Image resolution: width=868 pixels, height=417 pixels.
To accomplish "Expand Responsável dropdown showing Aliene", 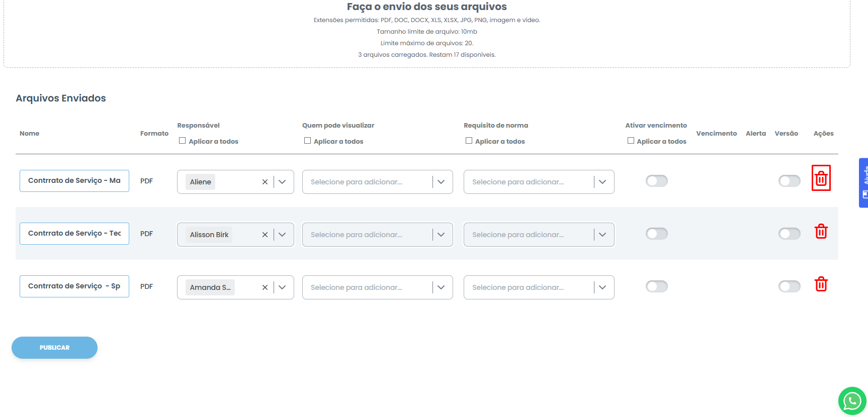I will (x=282, y=182).
